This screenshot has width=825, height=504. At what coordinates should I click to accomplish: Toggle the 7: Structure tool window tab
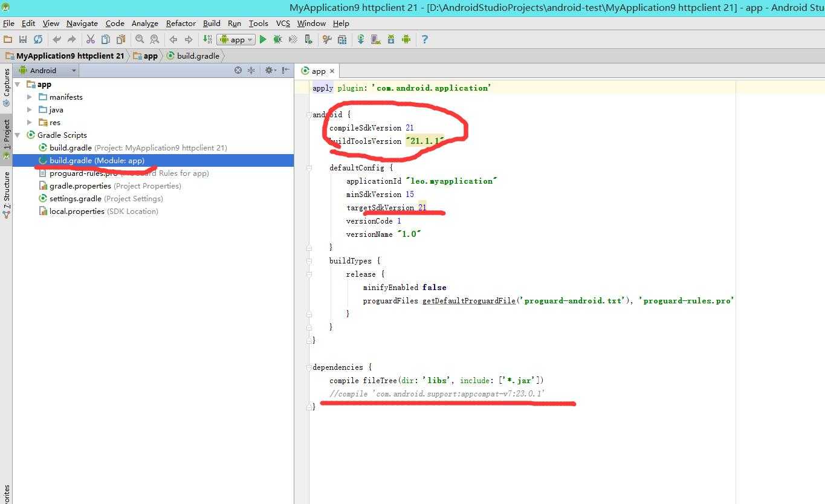click(6, 194)
